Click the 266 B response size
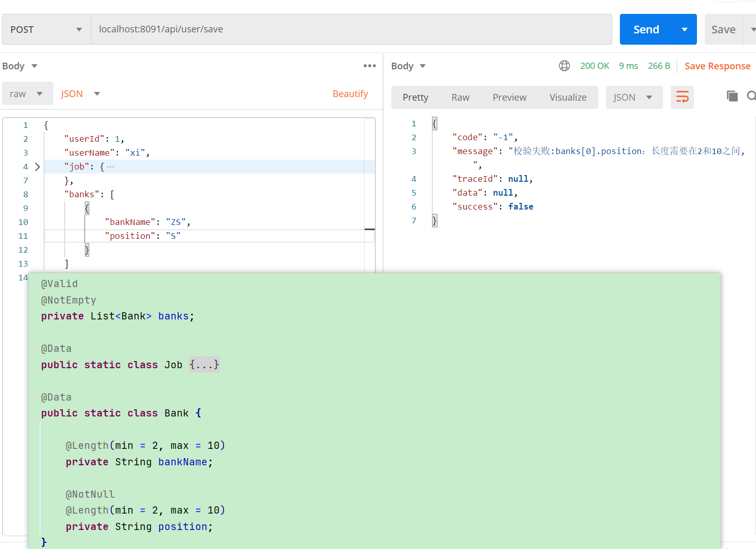 (659, 66)
